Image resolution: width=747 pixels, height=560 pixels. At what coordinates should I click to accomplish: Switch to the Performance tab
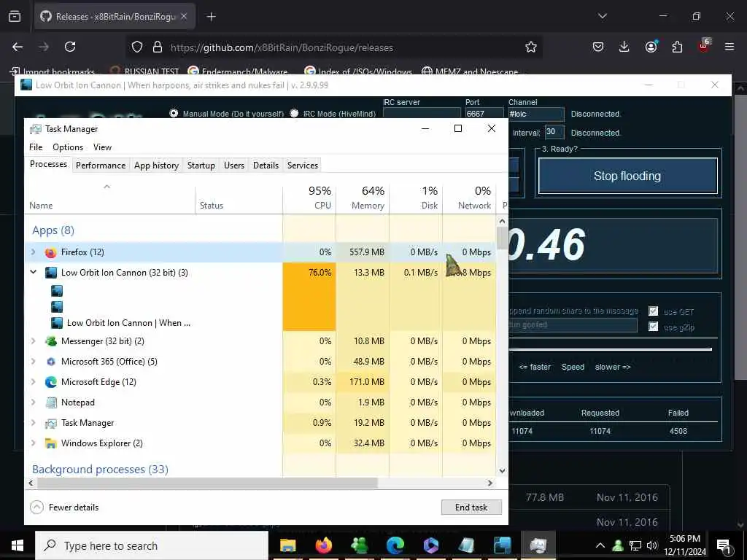pyautogui.click(x=101, y=166)
